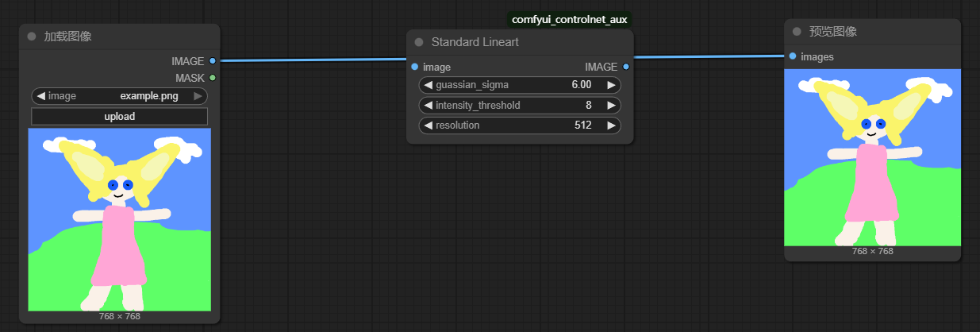
Task: Click the comfyui_controlnet_aux badge label
Action: click(x=570, y=19)
